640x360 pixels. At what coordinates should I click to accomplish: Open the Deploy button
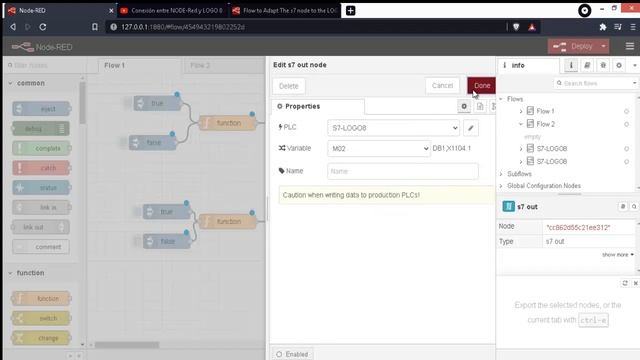[x=573, y=47]
